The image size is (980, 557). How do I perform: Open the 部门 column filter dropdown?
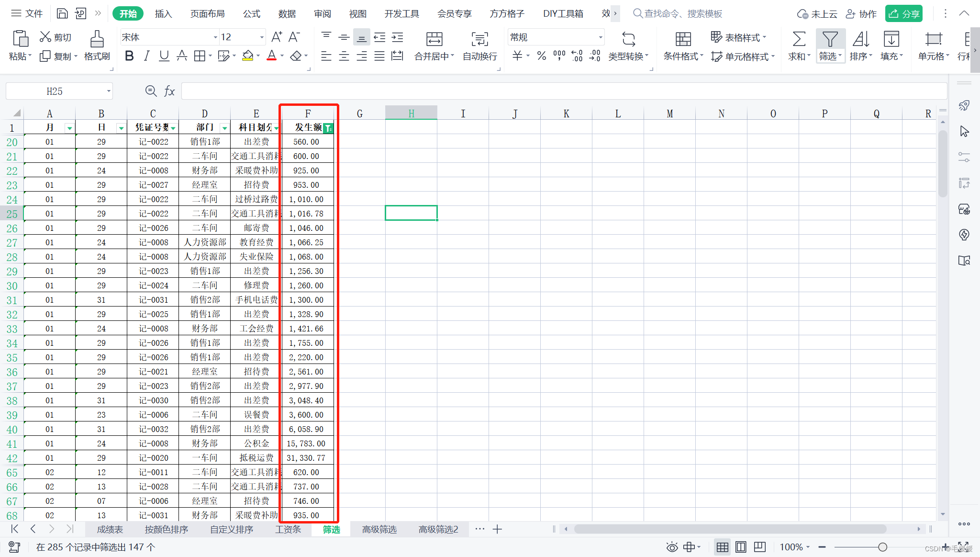(224, 128)
